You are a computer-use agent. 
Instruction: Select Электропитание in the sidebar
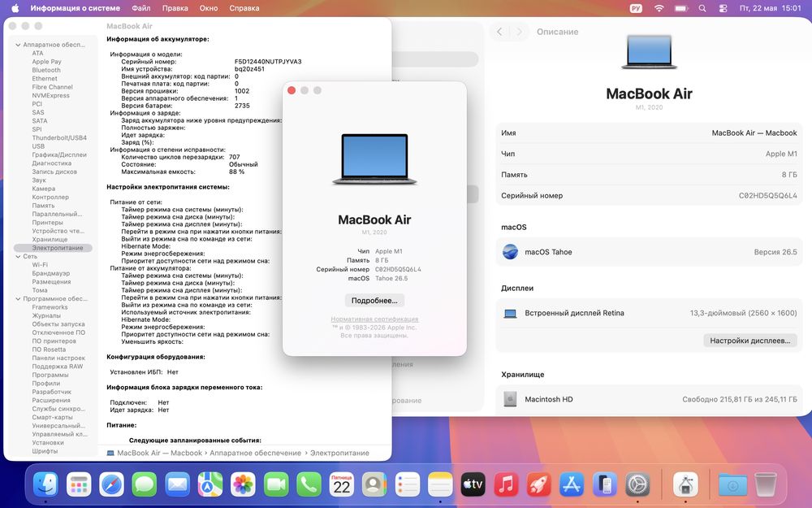(x=54, y=248)
